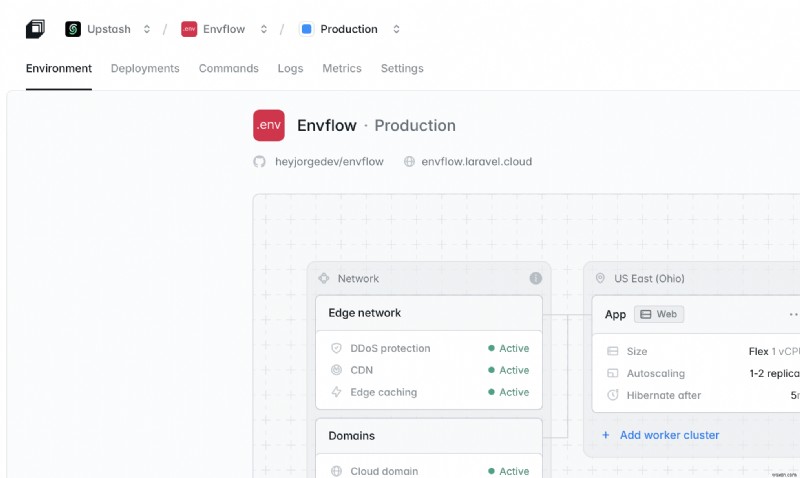This screenshot has height=478, width=800.
Task: Click the Production breadcrumb label
Action: tap(349, 29)
